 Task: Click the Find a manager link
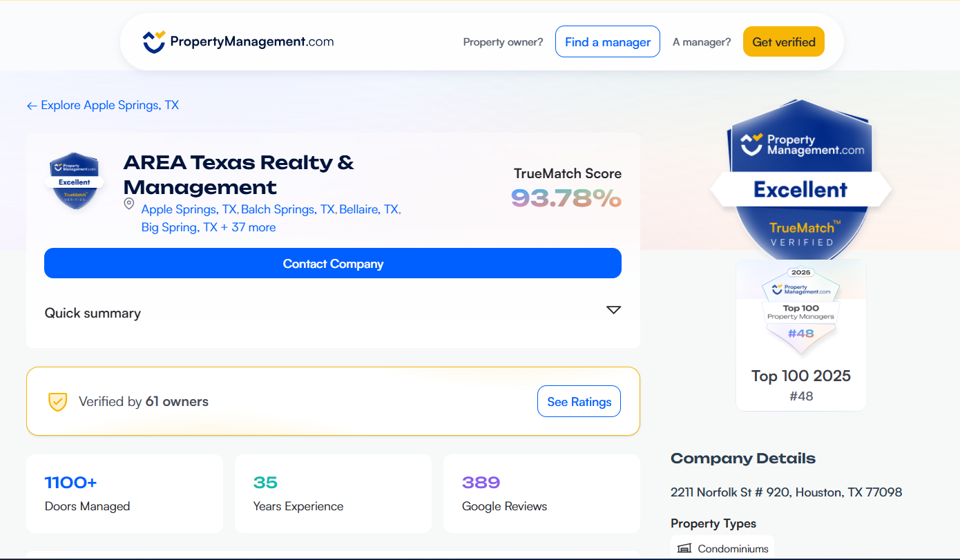click(607, 41)
